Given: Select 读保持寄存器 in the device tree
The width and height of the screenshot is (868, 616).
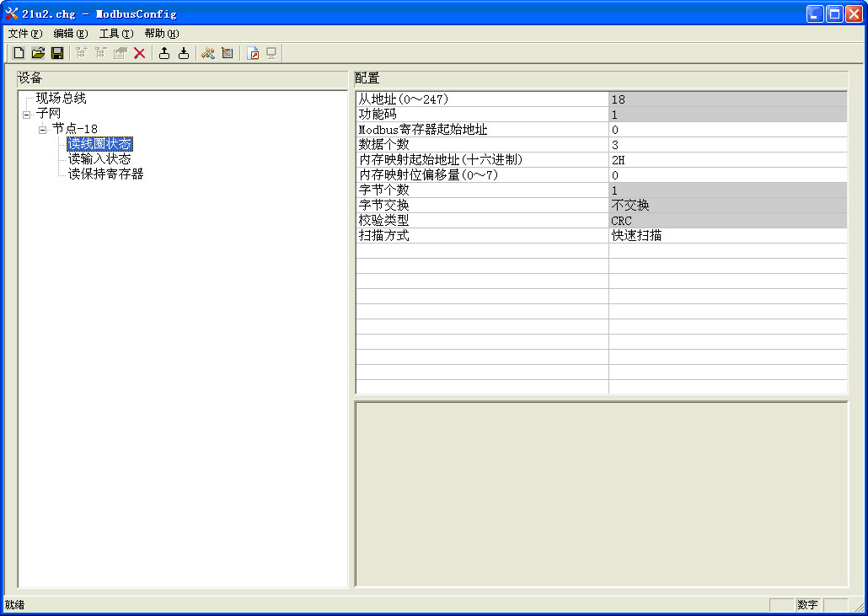Looking at the screenshot, I should (x=106, y=174).
